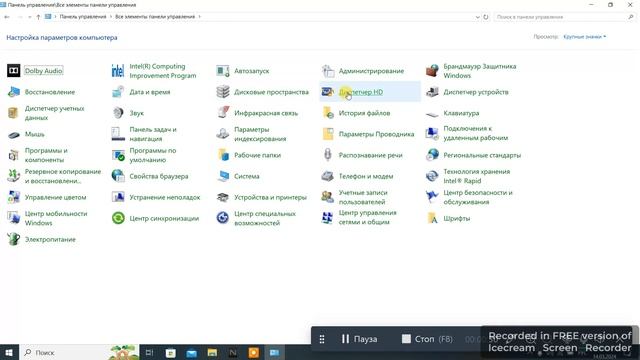Click the Диспетчер HD icon
This screenshot has height=360, width=640.
click(x=328, y=92)
